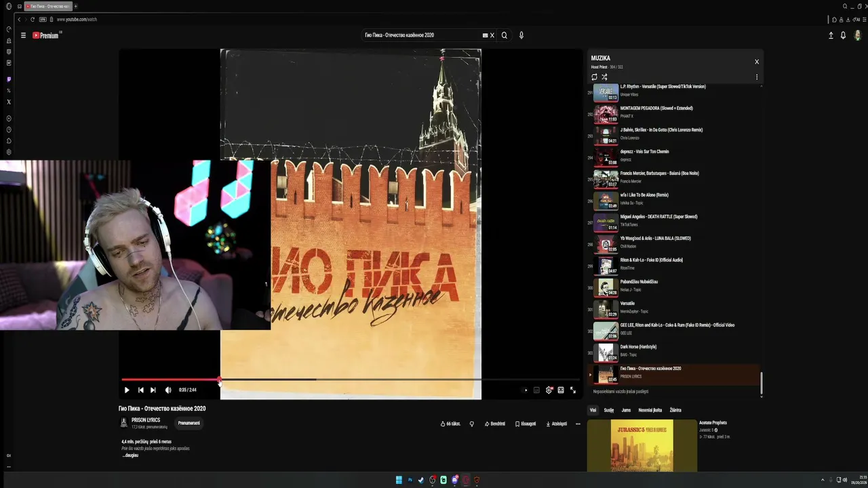Play Francis Mercier - Baianá playlist entry
The width and height of the screenshot is (868, 488).
pos(673,178)
